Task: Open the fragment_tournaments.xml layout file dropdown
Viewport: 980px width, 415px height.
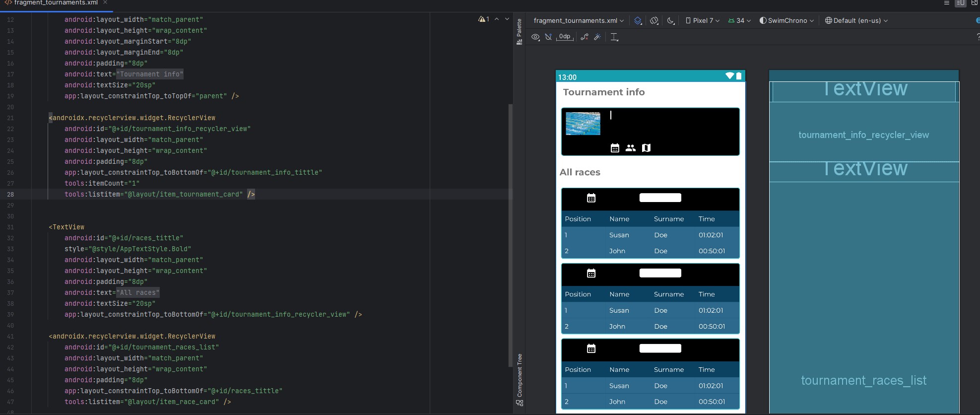Action: (x=579, y=20)
